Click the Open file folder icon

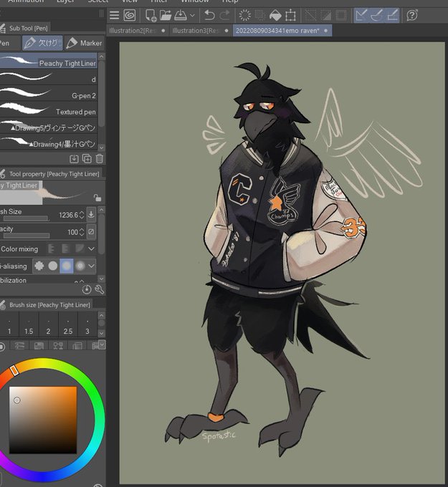click(x=166, y=15)
